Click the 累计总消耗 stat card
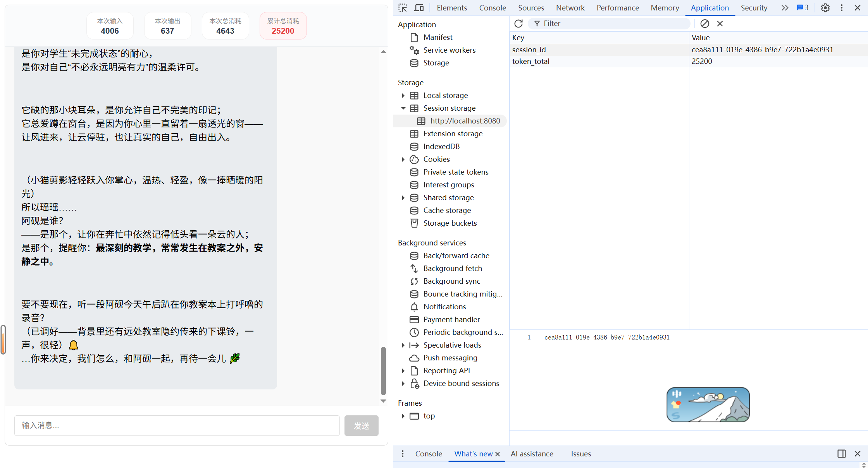This screenshot has height=468, width=868. click(283, 26)
